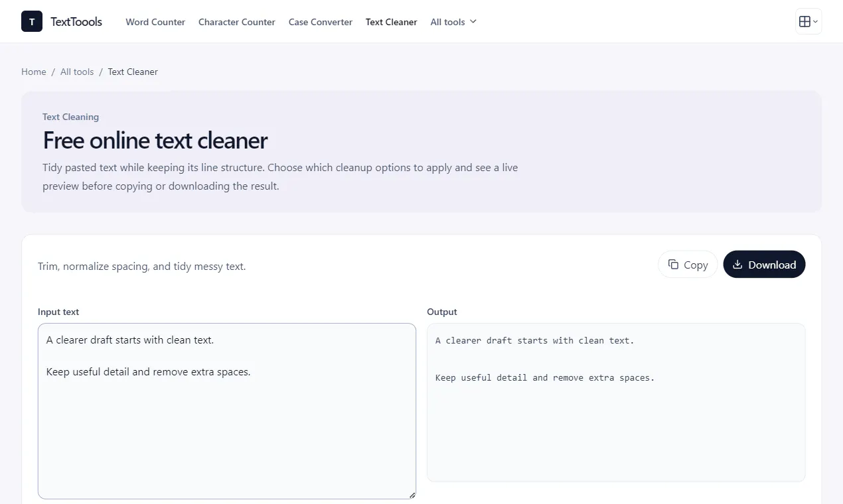
Task: Focus the Input text textarea
Action: [227, 411]
